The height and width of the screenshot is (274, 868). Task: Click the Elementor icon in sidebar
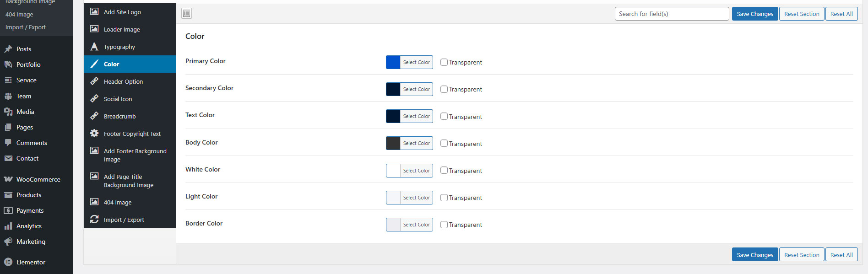point(8,262)
